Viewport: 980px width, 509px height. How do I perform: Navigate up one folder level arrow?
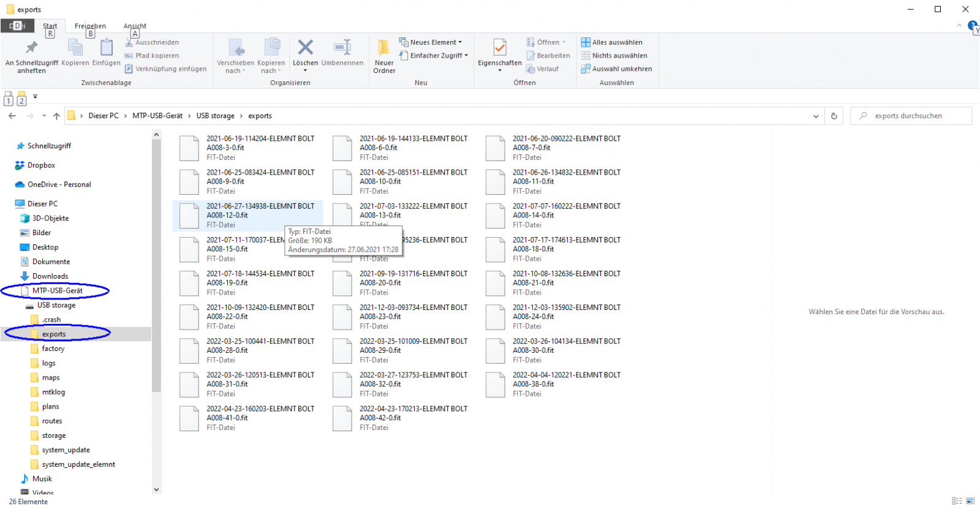click(x=56, y=116)
